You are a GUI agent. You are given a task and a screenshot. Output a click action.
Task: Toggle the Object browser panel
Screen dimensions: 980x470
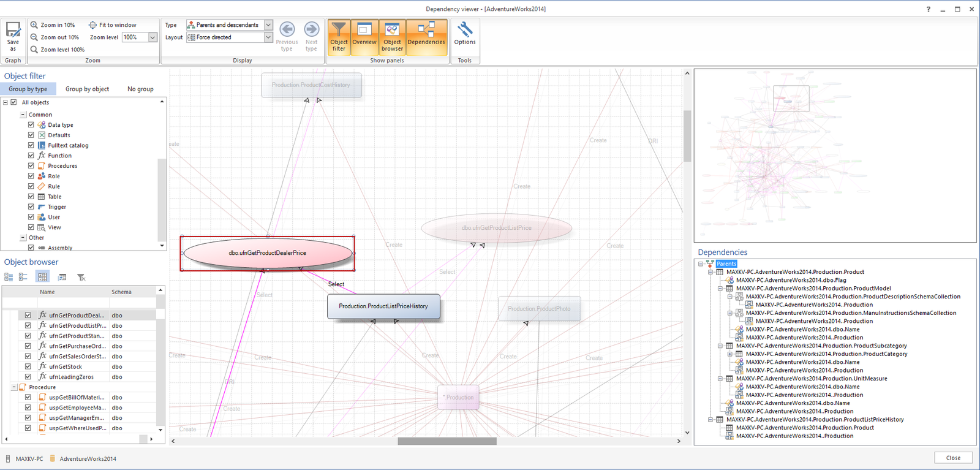point(392,37)
